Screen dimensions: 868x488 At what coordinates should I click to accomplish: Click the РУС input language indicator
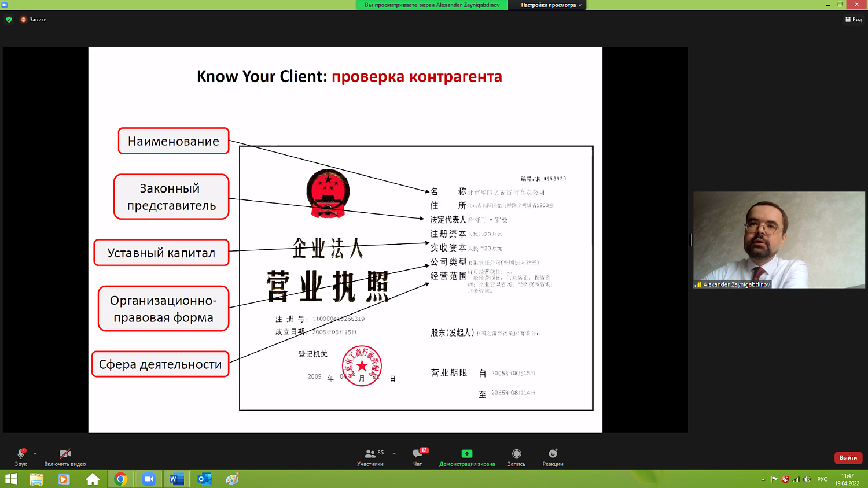tap(822, 479)
